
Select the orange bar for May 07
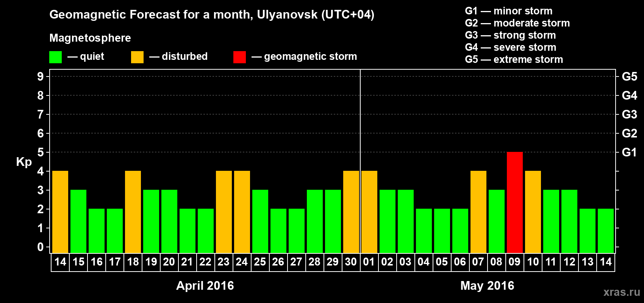(x=478, y=212)
